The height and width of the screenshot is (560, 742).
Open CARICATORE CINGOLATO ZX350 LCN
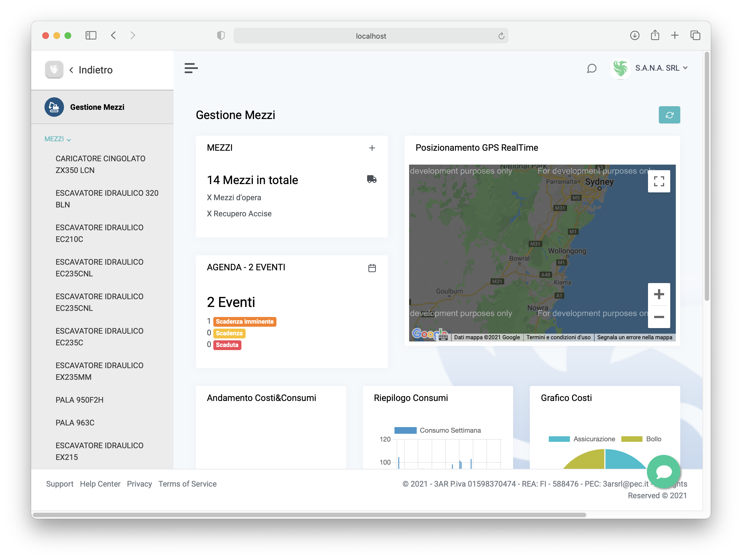click(x=100, y=164)
